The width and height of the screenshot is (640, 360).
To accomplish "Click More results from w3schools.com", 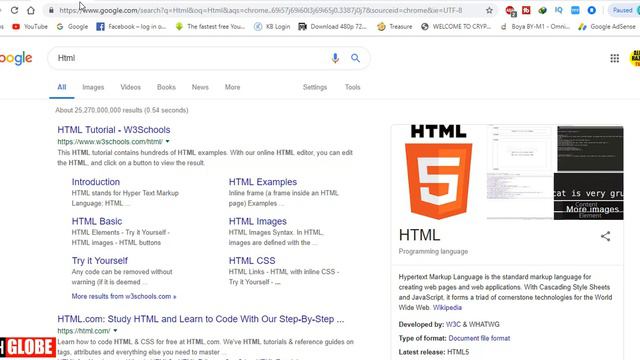I will pyautogui.click(x=124, y=296).
